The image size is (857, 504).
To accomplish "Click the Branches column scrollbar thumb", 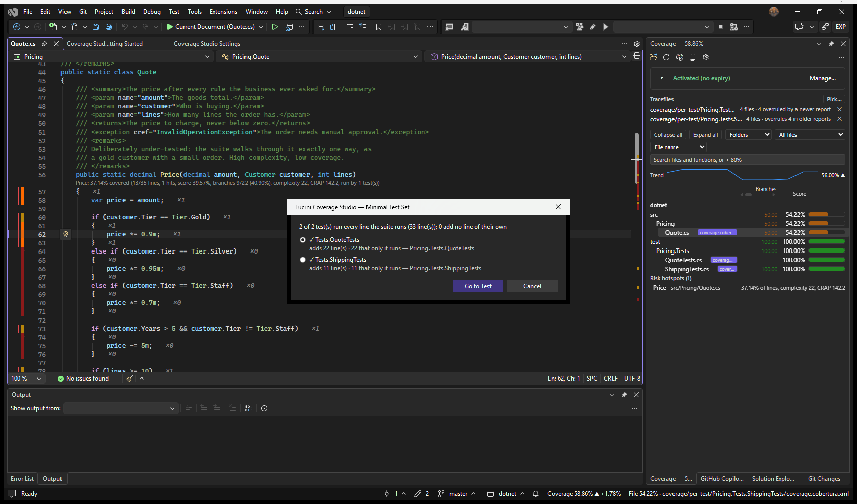I will 749,195.
